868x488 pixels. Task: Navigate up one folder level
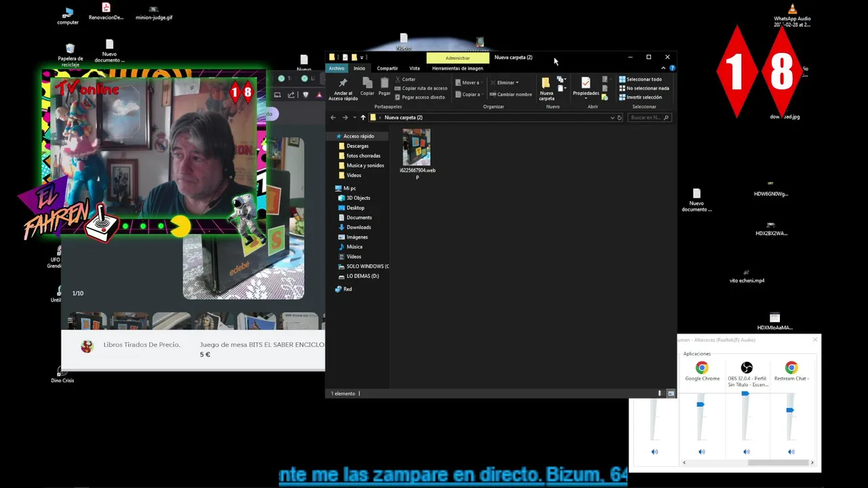363,117
